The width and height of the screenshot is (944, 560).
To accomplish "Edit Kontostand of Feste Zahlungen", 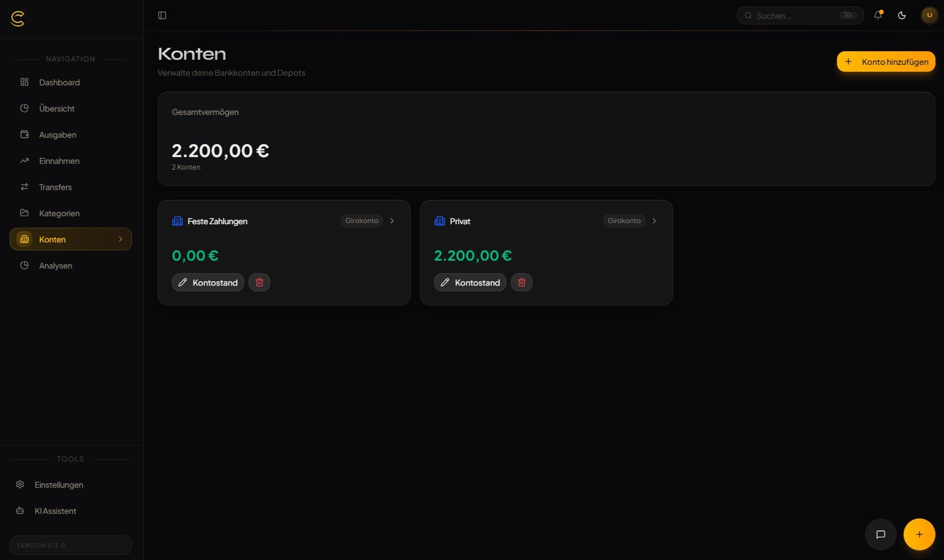I will coord(208,282).
